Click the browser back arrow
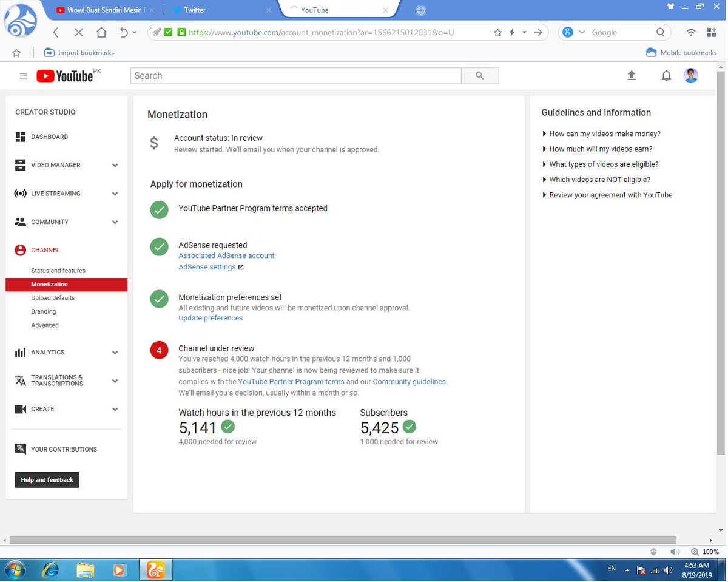The image size is (728, 582). (56, 33)
